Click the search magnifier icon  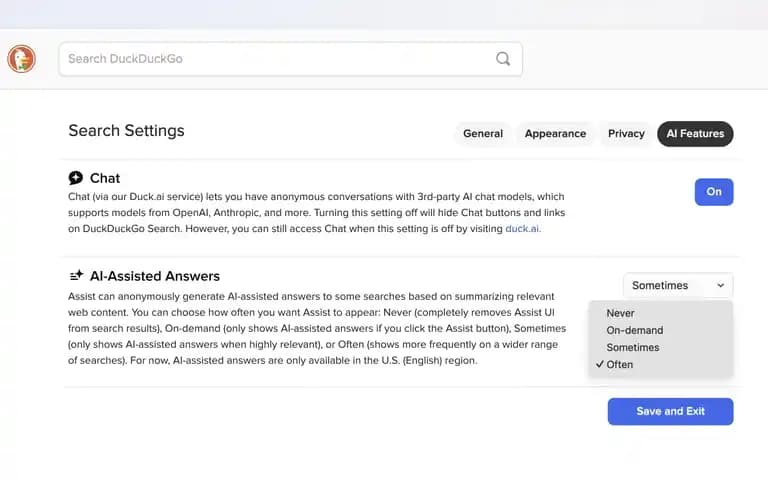tap(503, 59)
